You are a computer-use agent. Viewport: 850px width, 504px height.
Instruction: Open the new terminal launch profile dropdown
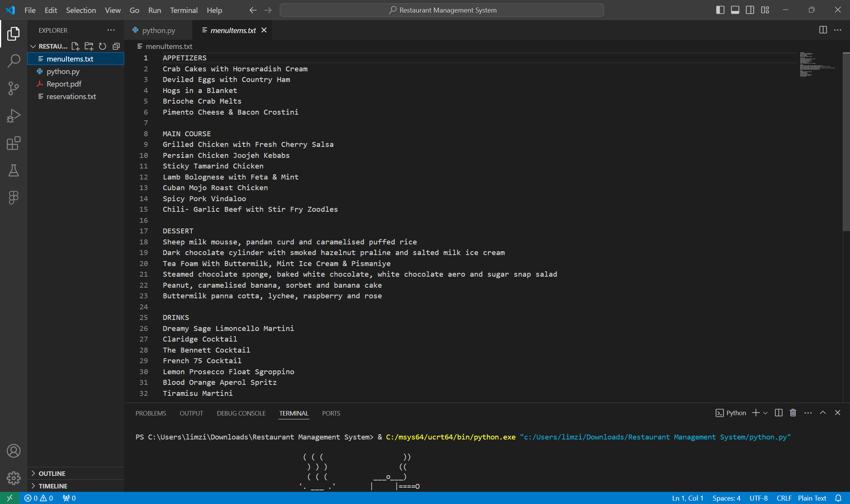click(x=765, y=413)
